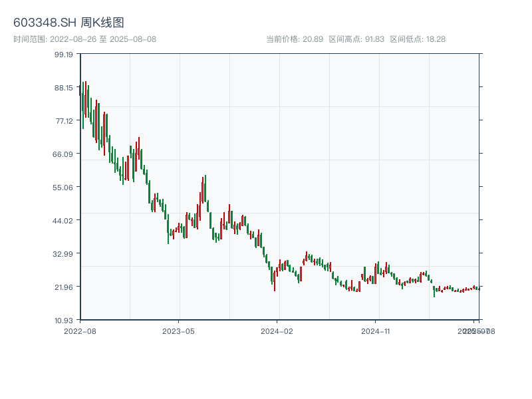532x399 pixels.
Task: Click the 77.12 y-axis tick label
Action: coord(65,121)
